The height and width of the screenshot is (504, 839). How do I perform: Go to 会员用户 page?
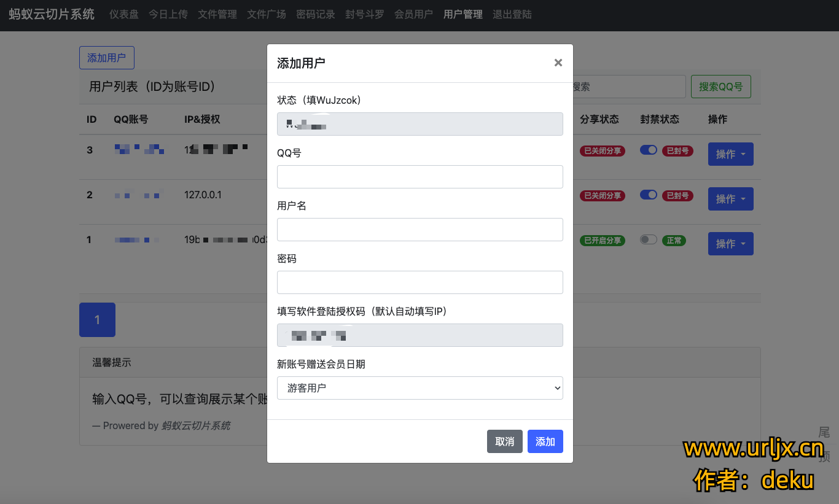(x=414, y=14)
